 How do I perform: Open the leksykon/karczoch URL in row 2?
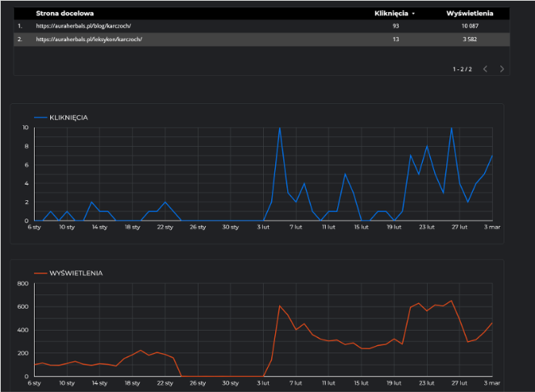pyautogui.click(x=89, y=39)
